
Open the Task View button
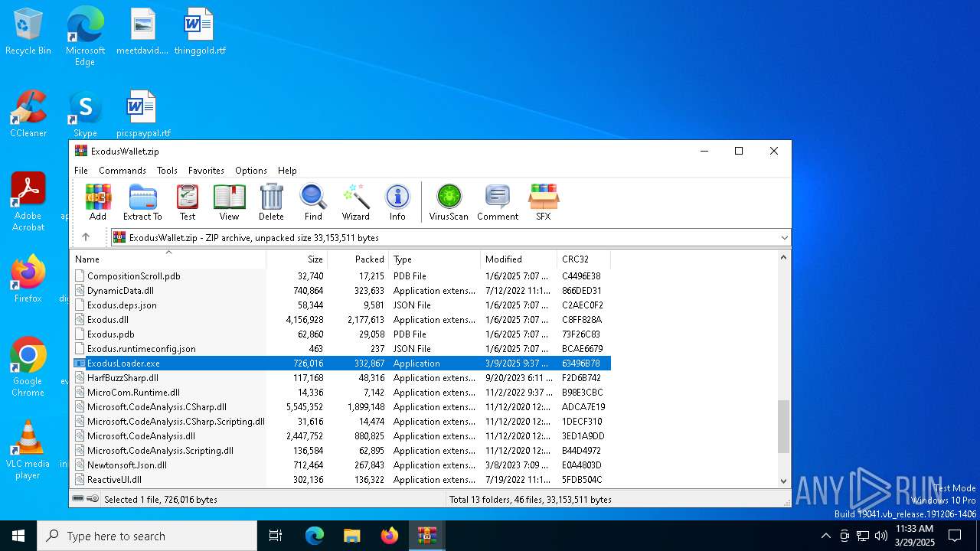coord(276,536)
